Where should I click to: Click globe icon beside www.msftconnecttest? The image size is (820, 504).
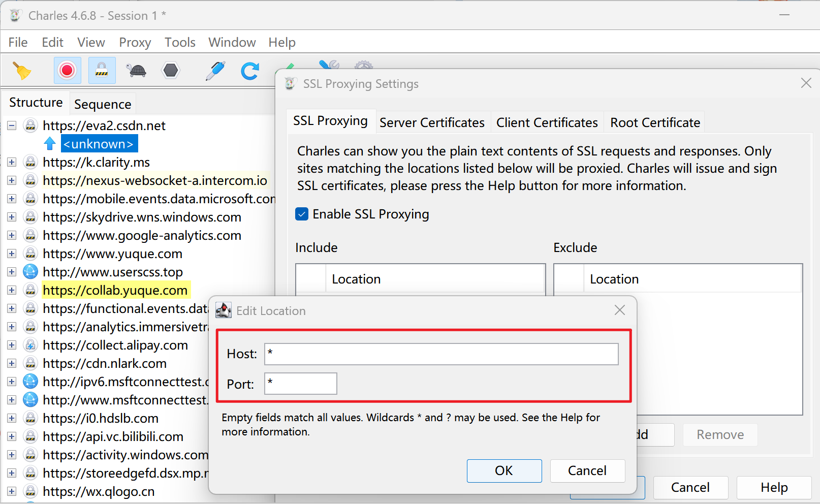30,400
